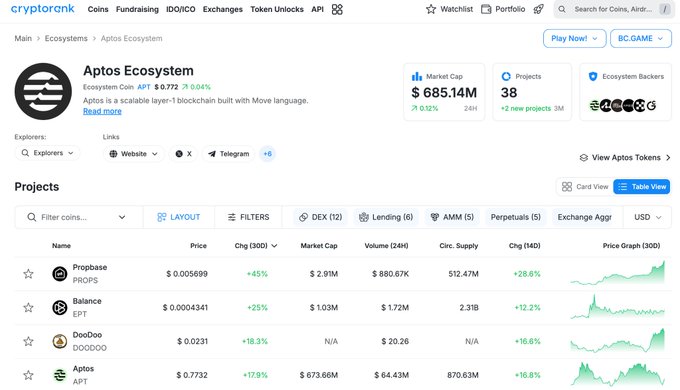Go to Main breadcrumb
Image resolution: width=680 pixels, height=390 pixels.
[23, 38]
